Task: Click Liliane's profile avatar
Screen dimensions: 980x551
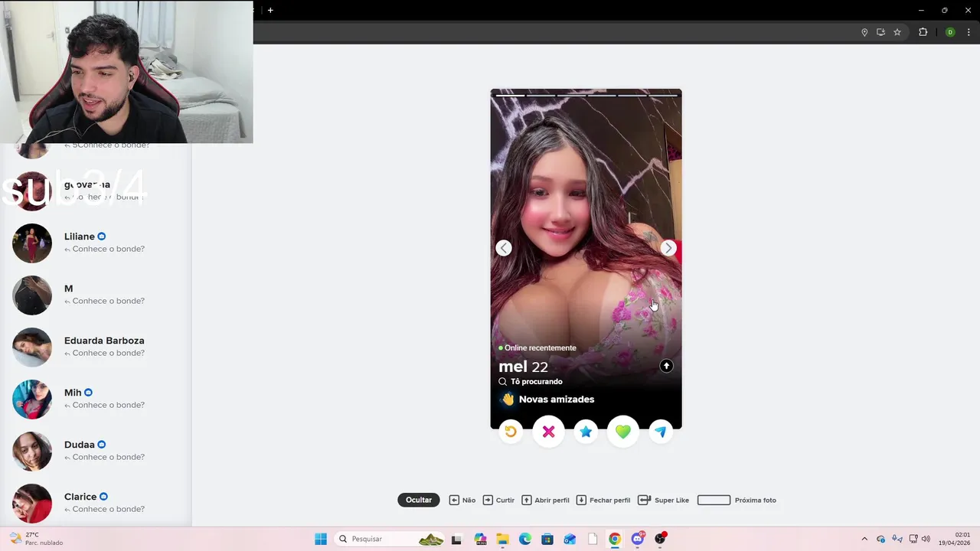Action: pyautogui.click(x=32, y=243)
